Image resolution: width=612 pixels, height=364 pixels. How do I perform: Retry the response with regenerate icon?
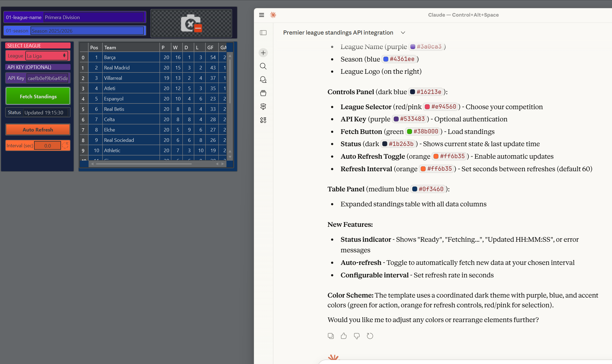tap(370, 336)
